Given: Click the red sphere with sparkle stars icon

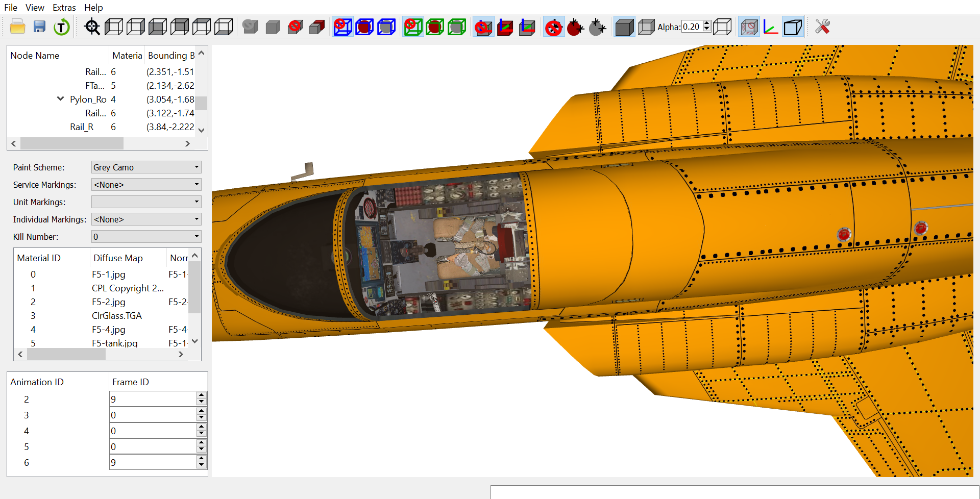Looking at the screenshot, I should point(576,27).
